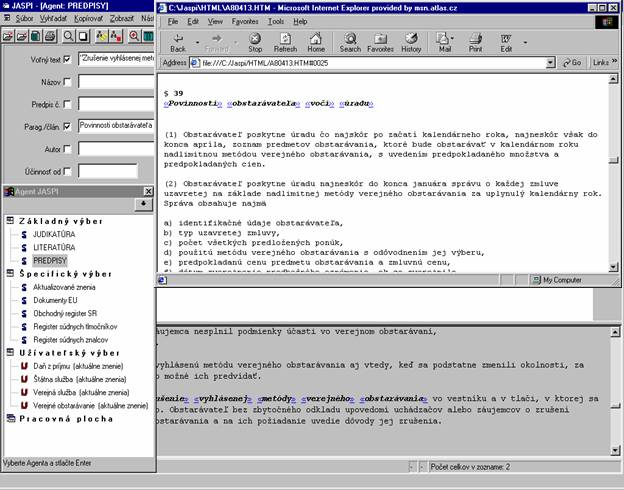Open the Súbor menu in JASPI
The image size is (624, 490).
click(x=24, y=18)
